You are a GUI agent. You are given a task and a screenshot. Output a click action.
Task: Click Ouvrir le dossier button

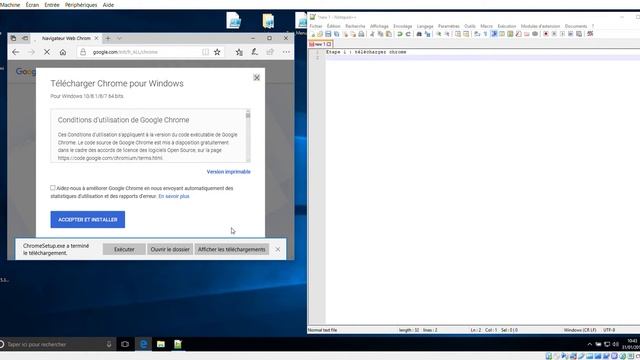(x=170, y=249)
